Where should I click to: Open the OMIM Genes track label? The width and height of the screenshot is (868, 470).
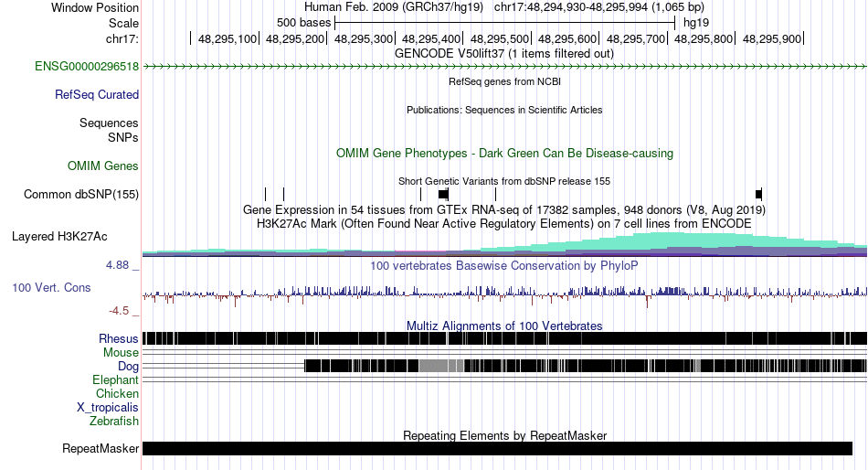coord(103,166)
